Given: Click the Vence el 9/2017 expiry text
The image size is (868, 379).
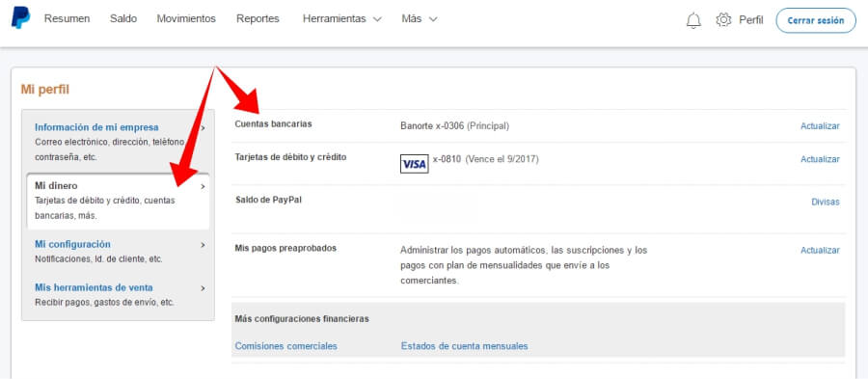Looking at the screenshot, I should 502,159.
